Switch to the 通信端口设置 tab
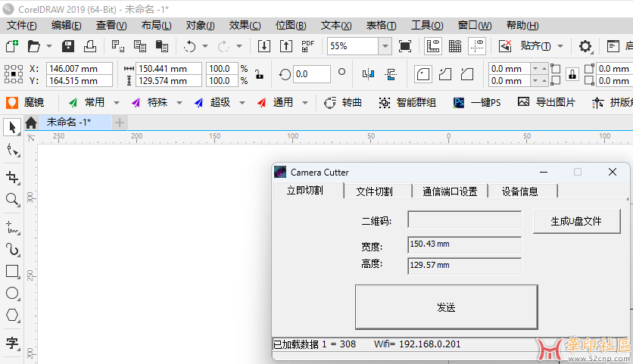The height and width of the screenshot is (364, 633). pyautogui.click(x=450, y=191)
